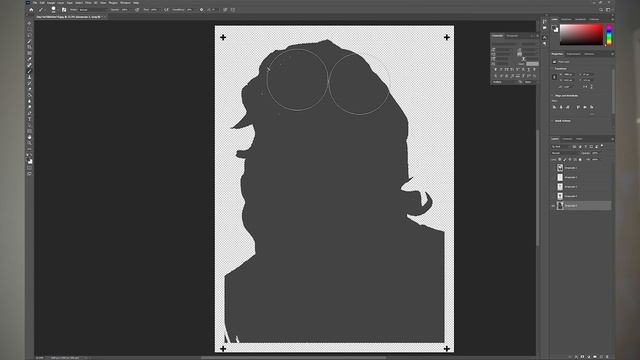Select the Rectangular Marquee tool

pyautogui.click(x=29, y=29)
